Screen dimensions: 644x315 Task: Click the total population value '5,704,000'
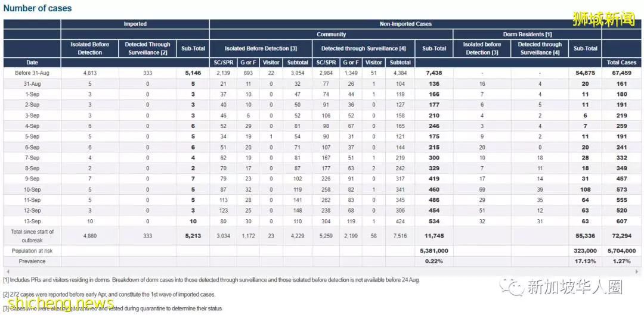pyautogui.click(x=621, y=251)
